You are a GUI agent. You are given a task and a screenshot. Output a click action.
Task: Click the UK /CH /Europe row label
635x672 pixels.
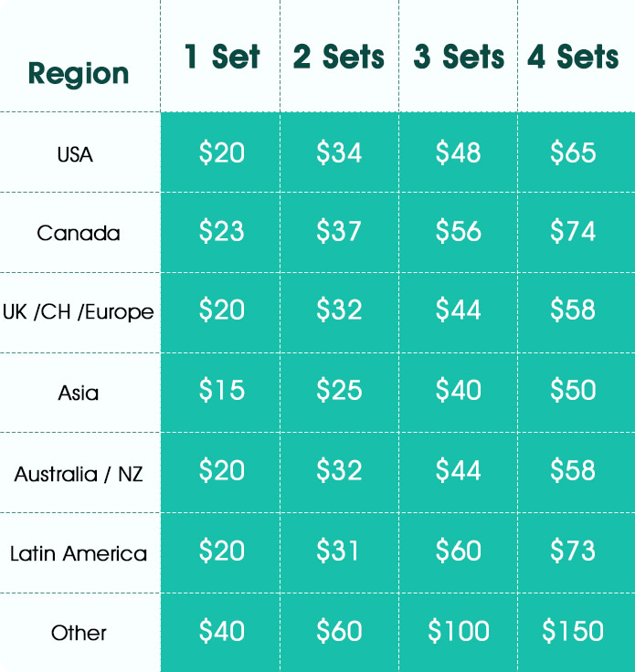point(78,312)
